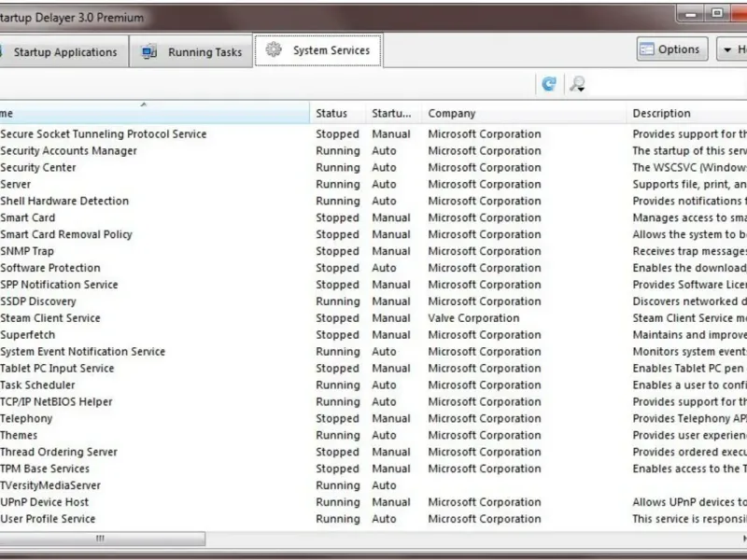Sort list by Startup type column
This screenshot has width=747, height=560.
coord(391,114)
